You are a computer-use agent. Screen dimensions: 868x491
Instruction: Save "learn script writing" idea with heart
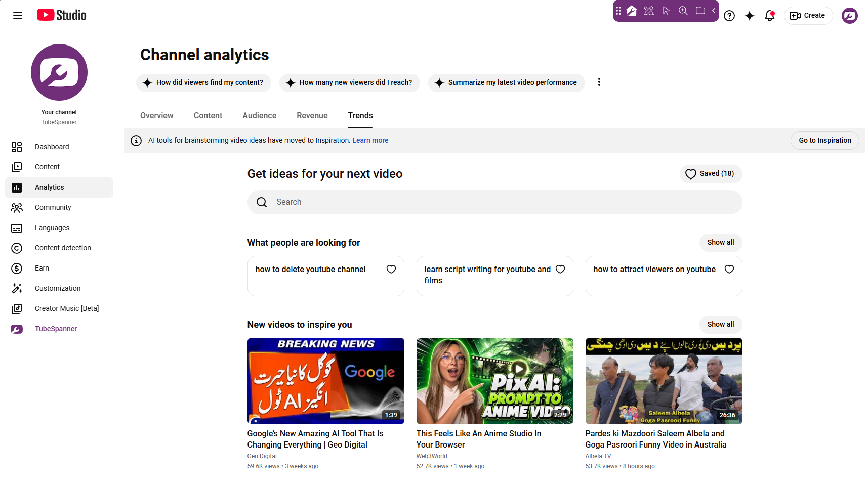[560, 270]
